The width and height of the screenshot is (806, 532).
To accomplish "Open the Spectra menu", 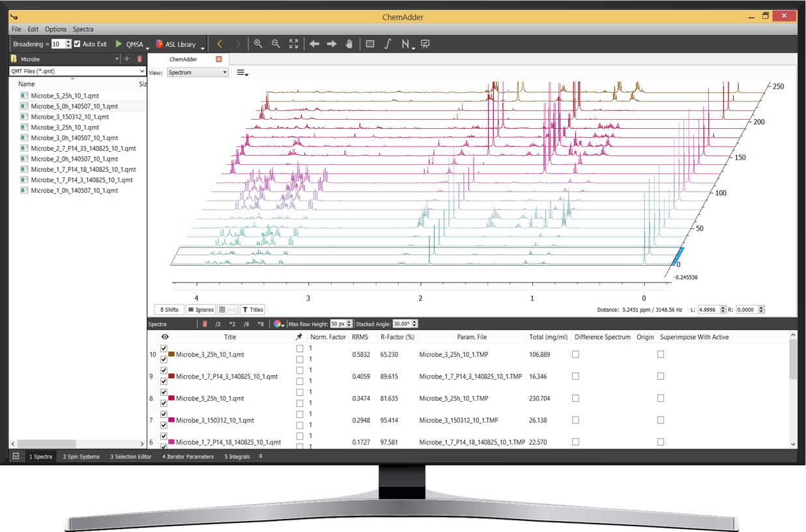I will coord(83,29).
